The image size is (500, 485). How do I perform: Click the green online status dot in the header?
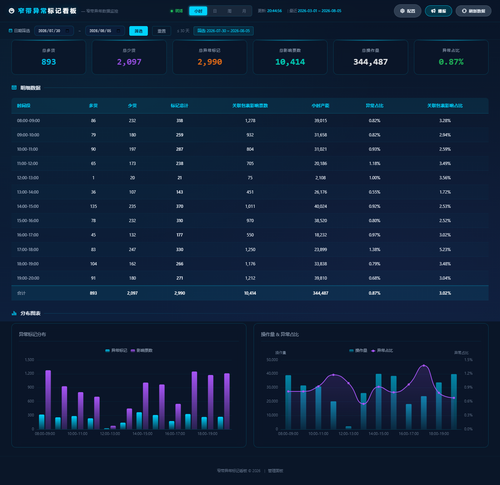click(x=172, y=11)
